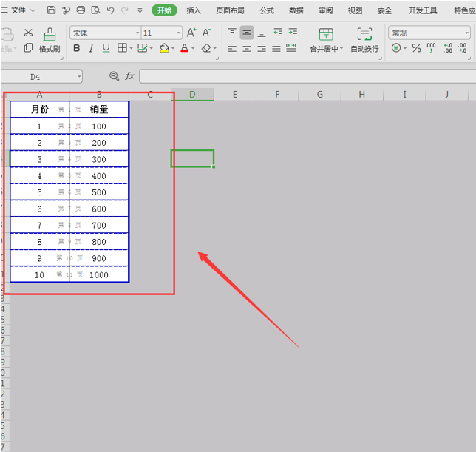Open the 文件 (File) menu
The width and height of the screenshot is (476, 452).
tap(18, 10)
